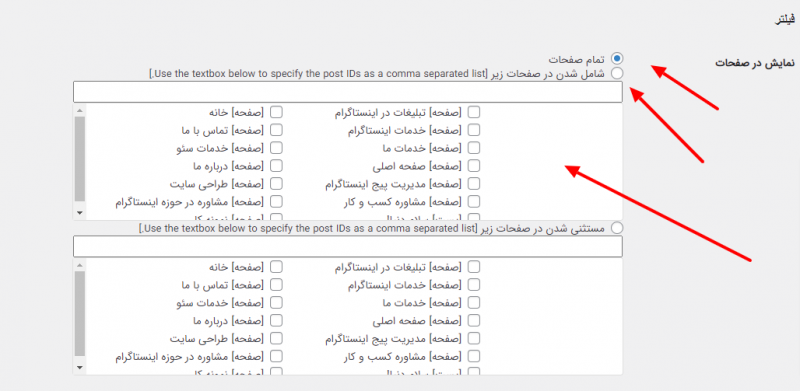Check تبلیغات در اینستاگرام in the include list
Screen dimensions: 800x391
473,112
